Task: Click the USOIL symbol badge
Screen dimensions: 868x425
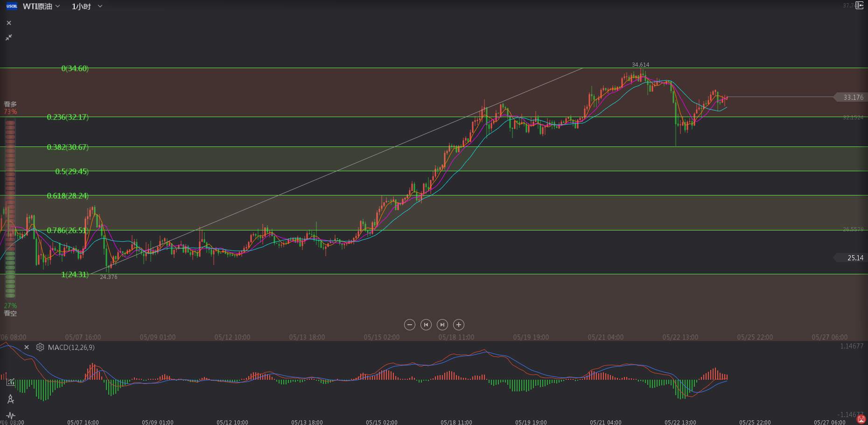Action: point(12,6)
